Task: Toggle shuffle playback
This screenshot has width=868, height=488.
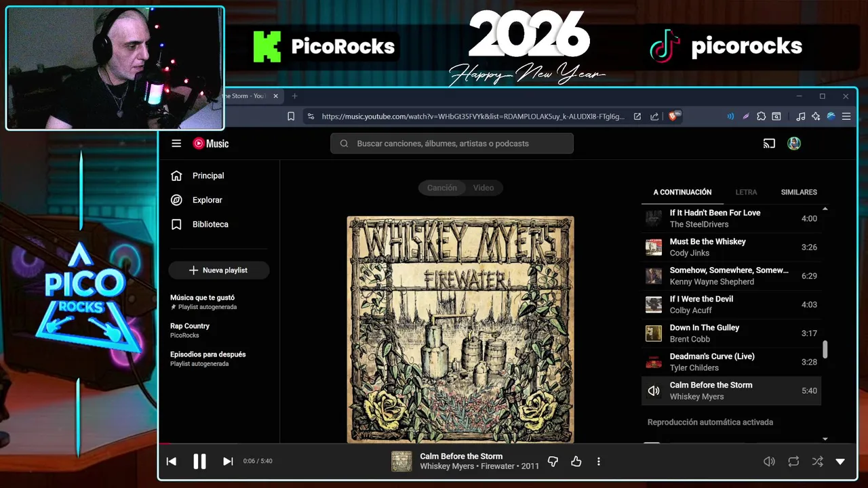Action: pyautogui.click(x=817, y=462)
